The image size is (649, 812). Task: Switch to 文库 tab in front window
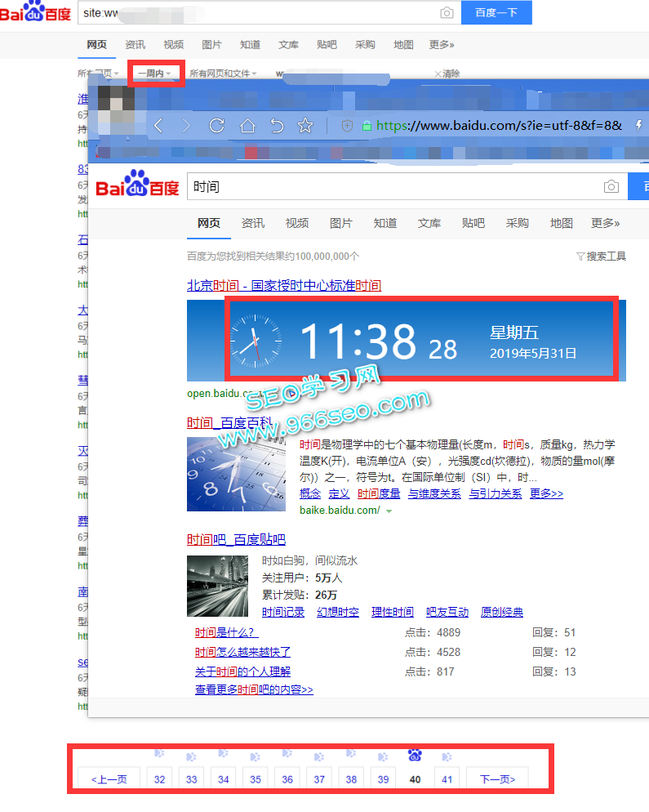click(429, 223)
